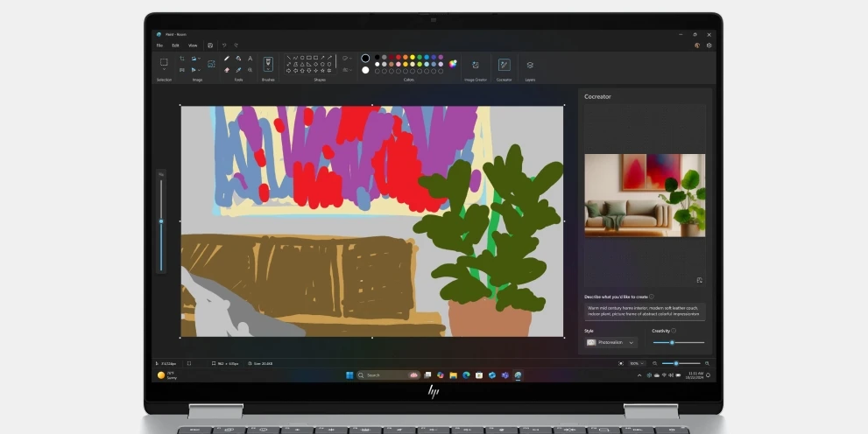Open the Edit menu
This screenshot has height=434, width=868.
(175, 45)
